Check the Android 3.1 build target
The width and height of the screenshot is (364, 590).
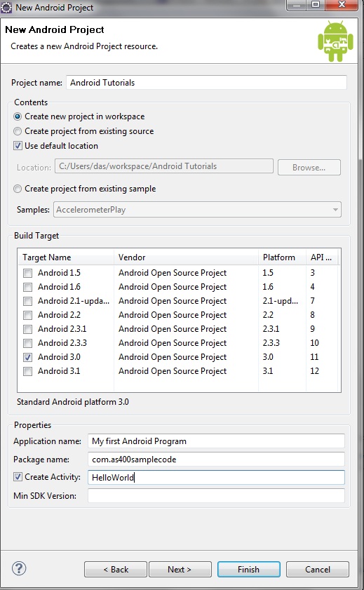27,372
